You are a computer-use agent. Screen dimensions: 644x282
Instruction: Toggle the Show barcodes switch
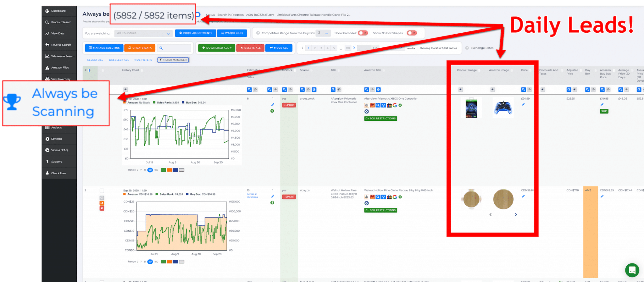click(363, 33)
